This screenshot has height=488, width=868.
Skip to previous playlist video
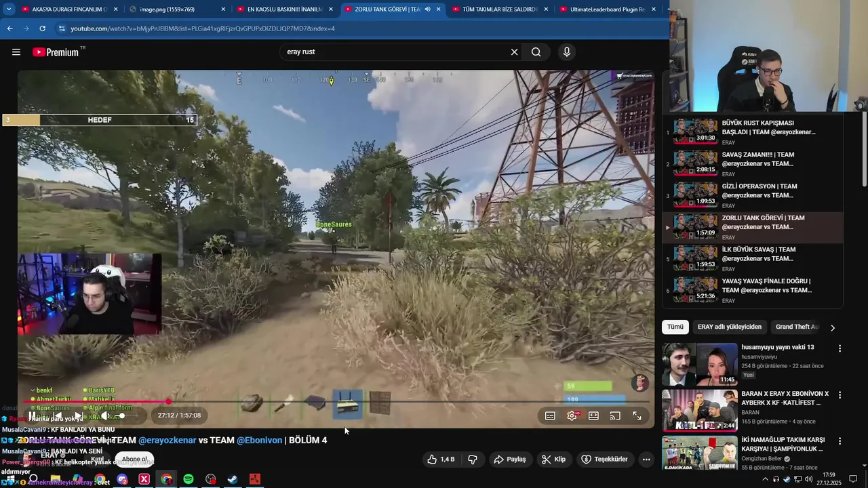(57, 415)
